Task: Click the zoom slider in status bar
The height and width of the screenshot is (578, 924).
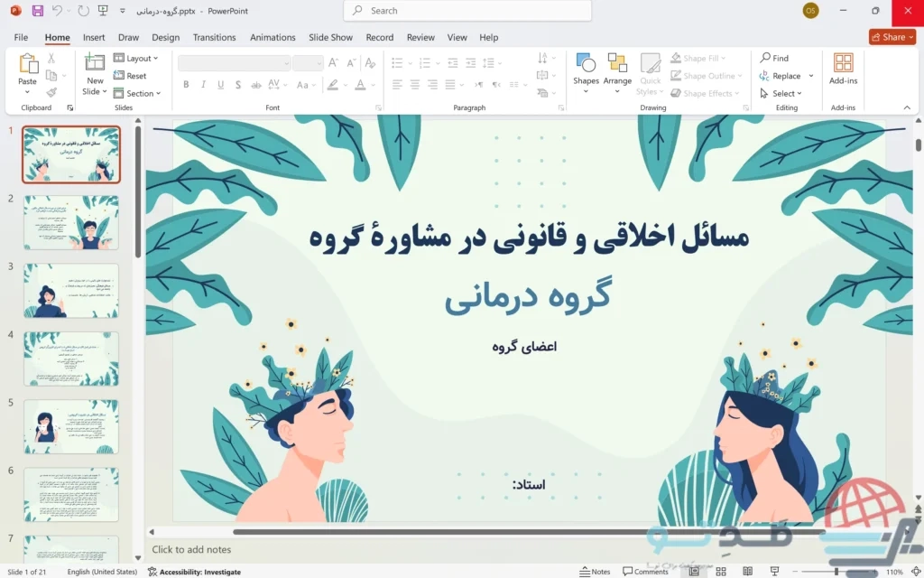Action: tap(836, 572)
